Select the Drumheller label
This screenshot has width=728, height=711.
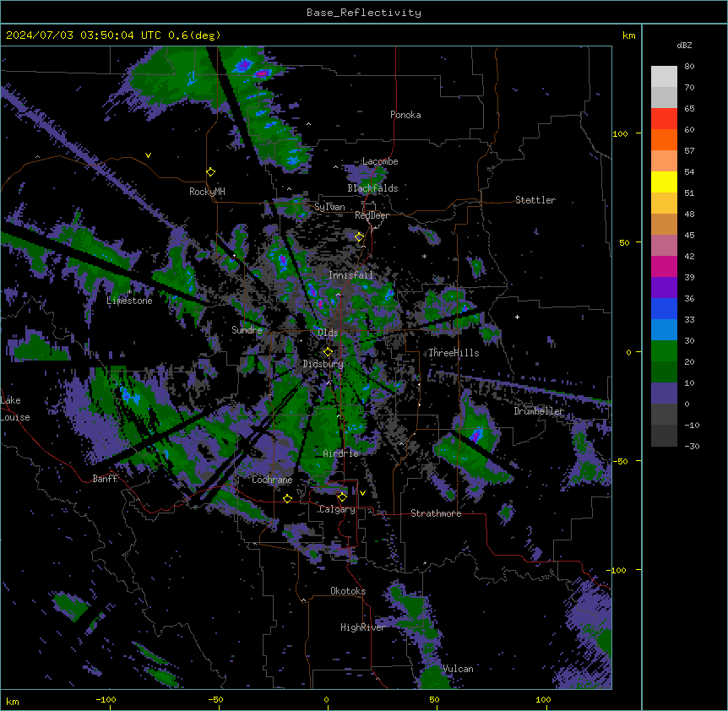pos(539,411)
